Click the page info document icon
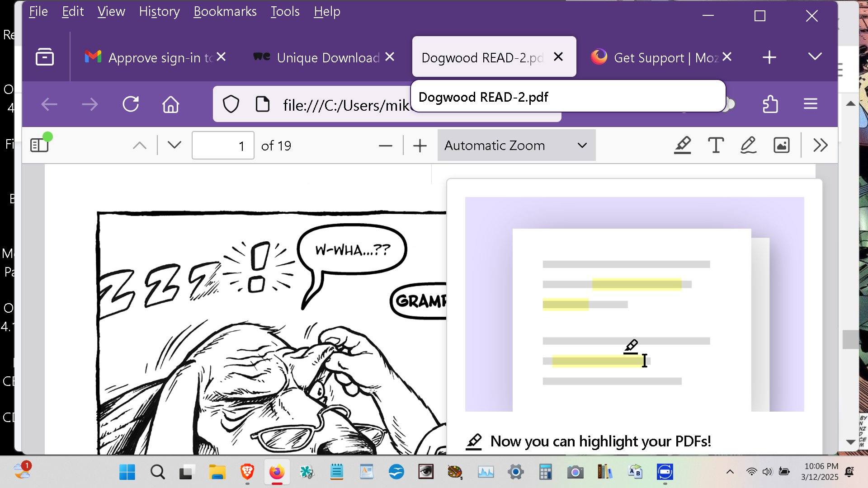Screen dimensions: 868x488 263,104
